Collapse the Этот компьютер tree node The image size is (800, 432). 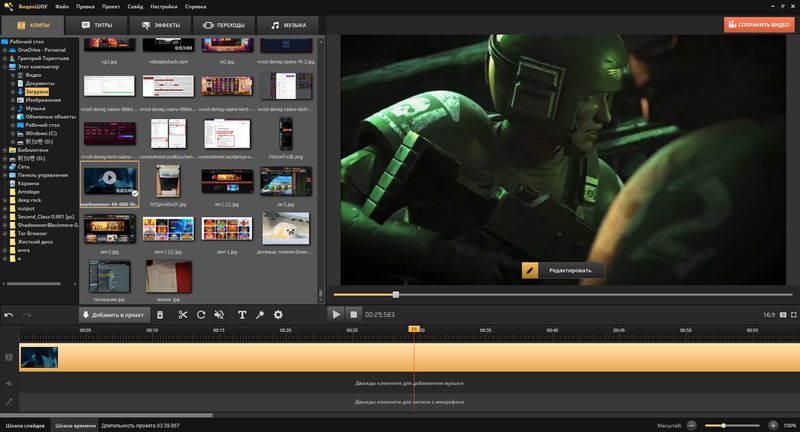click(x=5, y=67)
